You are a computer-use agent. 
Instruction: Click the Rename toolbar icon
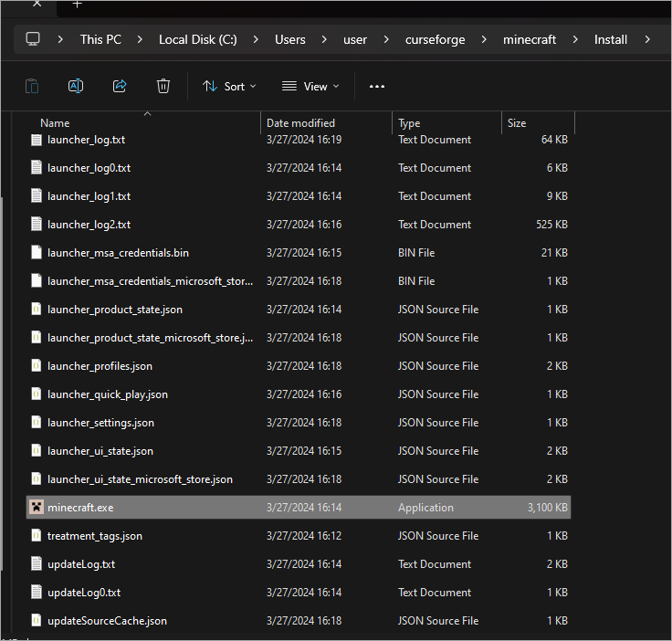pos(76,86)
